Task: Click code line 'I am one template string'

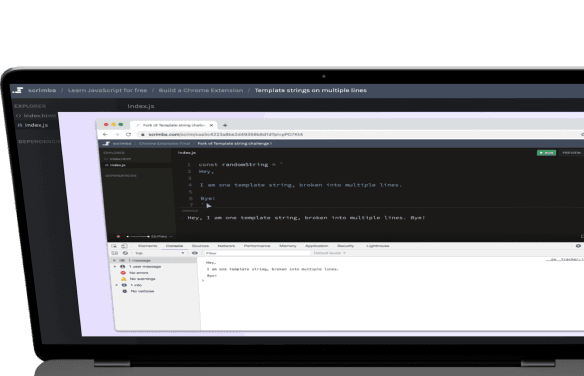Action: point(301,185)
